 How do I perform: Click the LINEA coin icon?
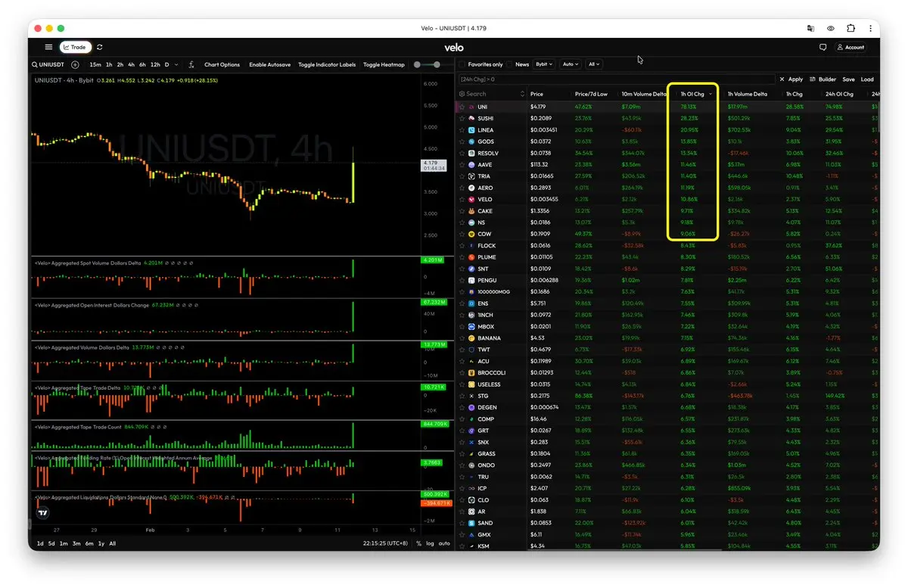[x=471, y=130]
